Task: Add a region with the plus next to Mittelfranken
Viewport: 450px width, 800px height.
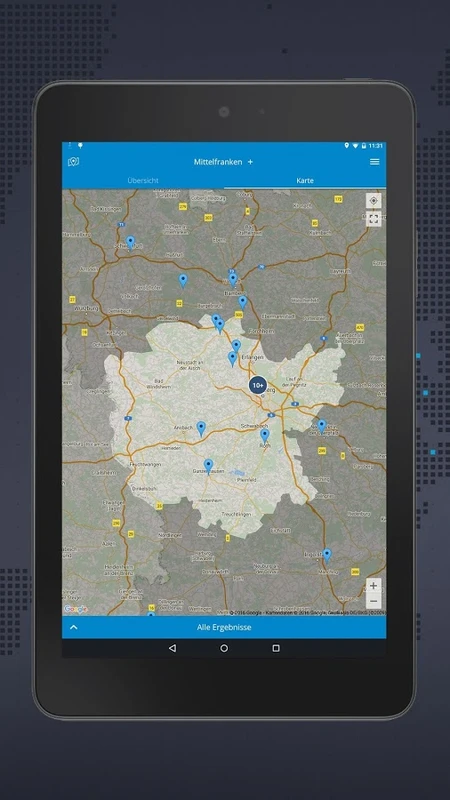Action: [250, 162]
